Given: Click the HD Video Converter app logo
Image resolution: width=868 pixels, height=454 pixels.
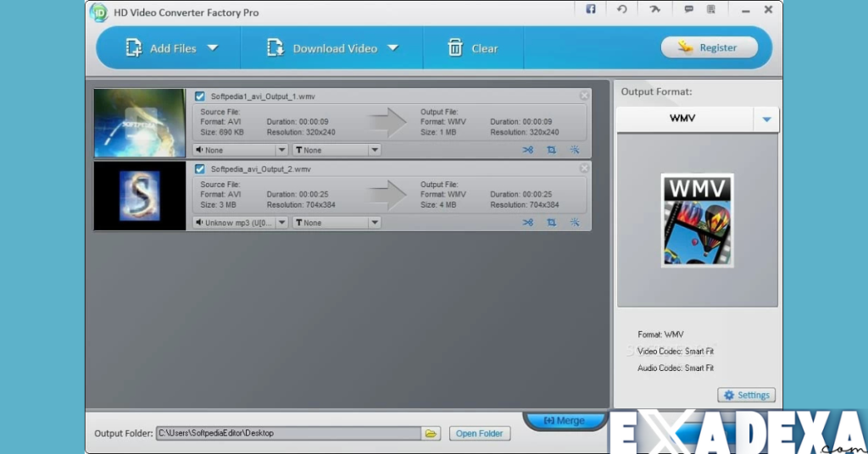Looking at the screenshot, I should (98, 12).
